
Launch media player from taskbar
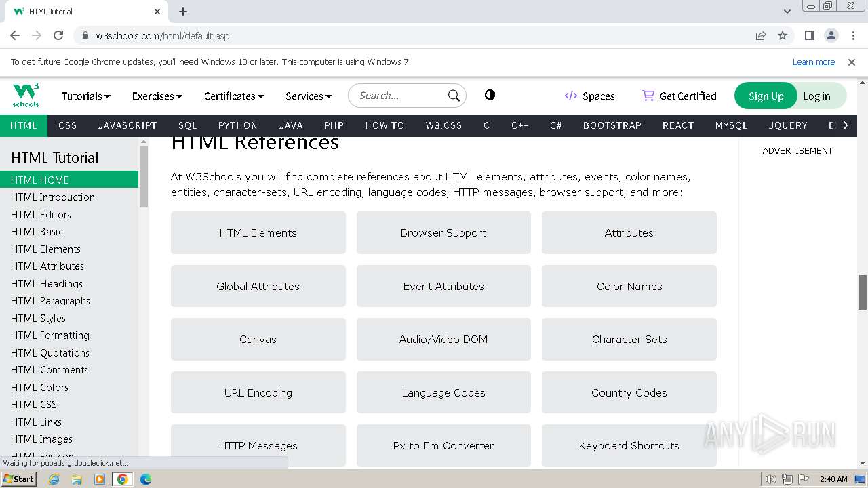click(x=100, y=479)
